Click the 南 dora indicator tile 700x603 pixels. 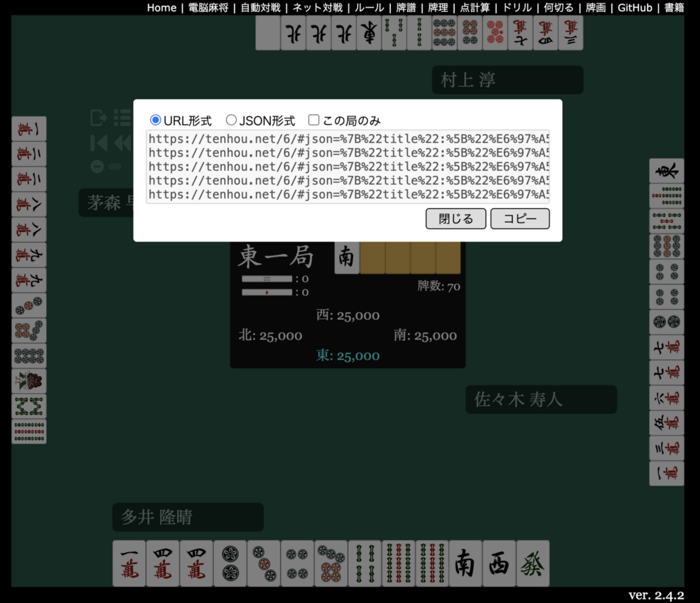[347, 257]
